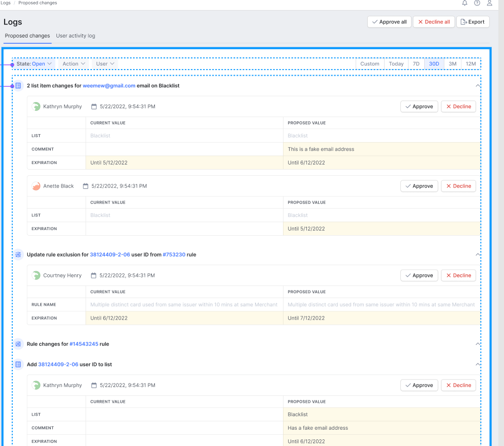Click Anette Black's avatar icon
The width and height of the screenshot is (504, 446).
[x=36, y=186]
